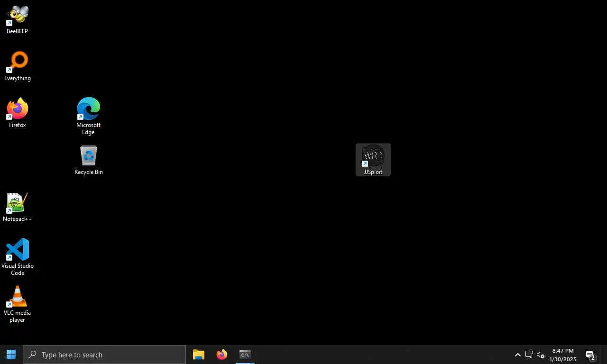Select the VLC media player desktop shortcut
This screenshot has height=364, width=607.
point(18,304)
